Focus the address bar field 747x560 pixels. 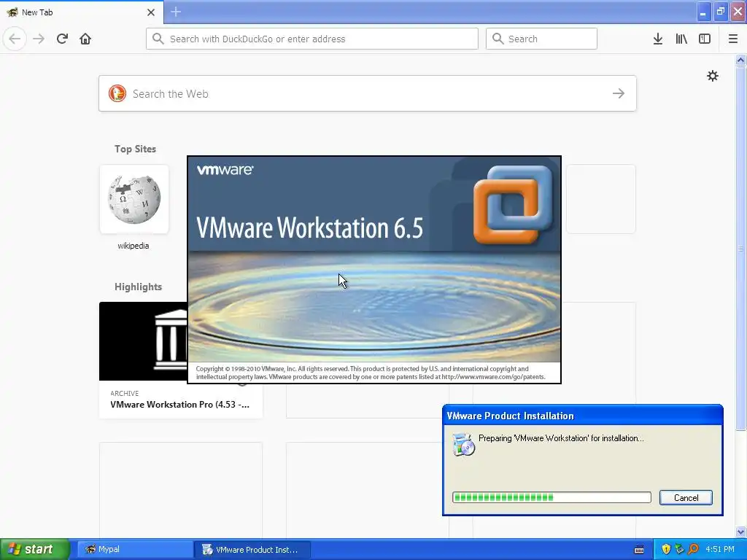(x=312, y=39)
